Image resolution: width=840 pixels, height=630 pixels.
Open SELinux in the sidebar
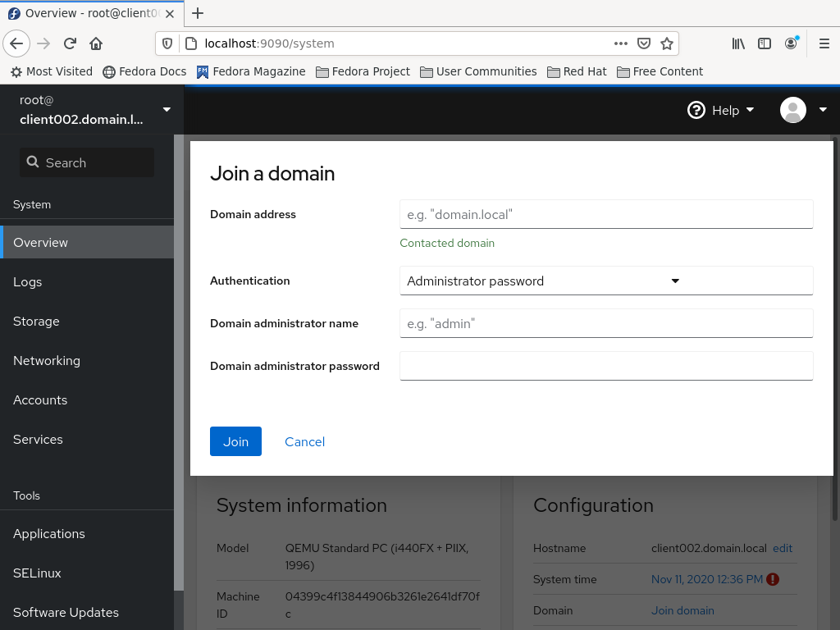coord(87,573)
